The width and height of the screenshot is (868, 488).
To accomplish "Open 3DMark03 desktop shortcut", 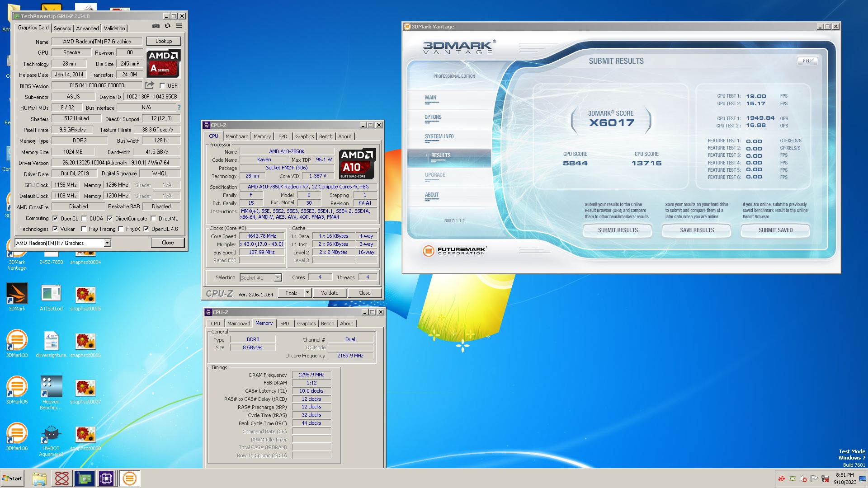I will point(17,344).
